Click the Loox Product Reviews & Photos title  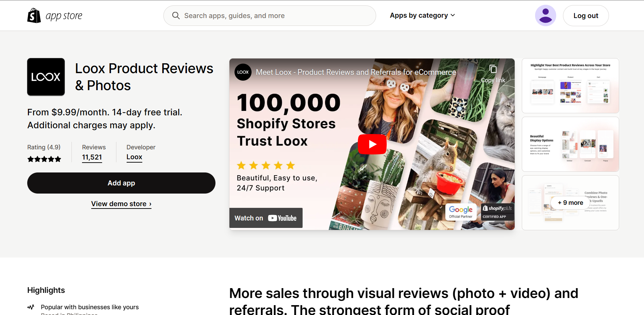(x=144, y=77)
